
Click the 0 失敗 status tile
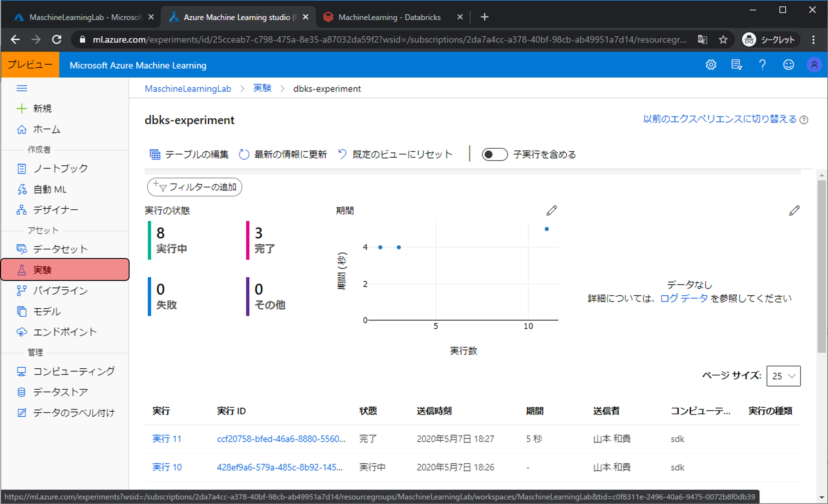coord(163,297)
